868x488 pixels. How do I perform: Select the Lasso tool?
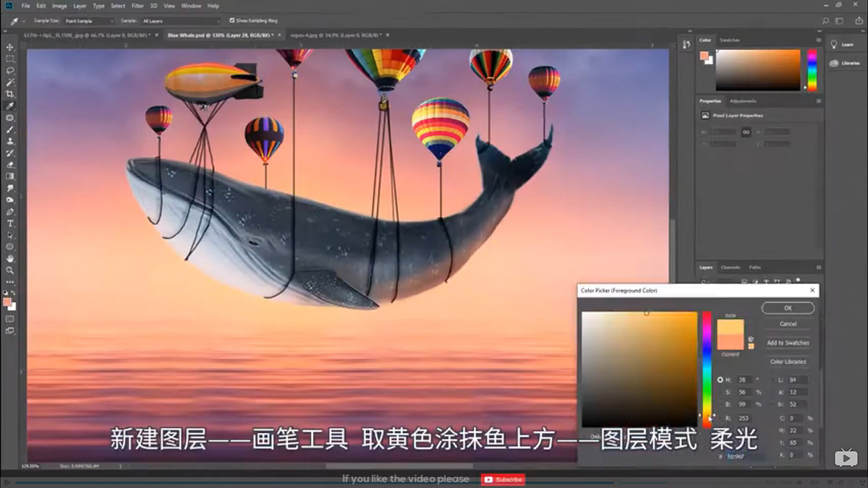tap(10, 69)
